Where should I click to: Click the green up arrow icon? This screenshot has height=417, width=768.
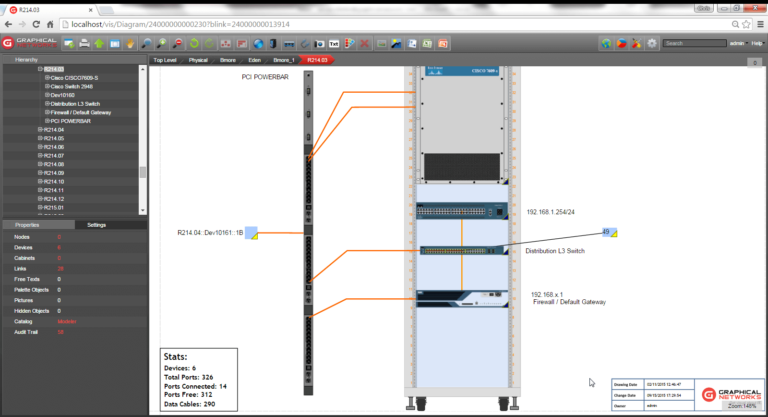[x=99, y=43]
